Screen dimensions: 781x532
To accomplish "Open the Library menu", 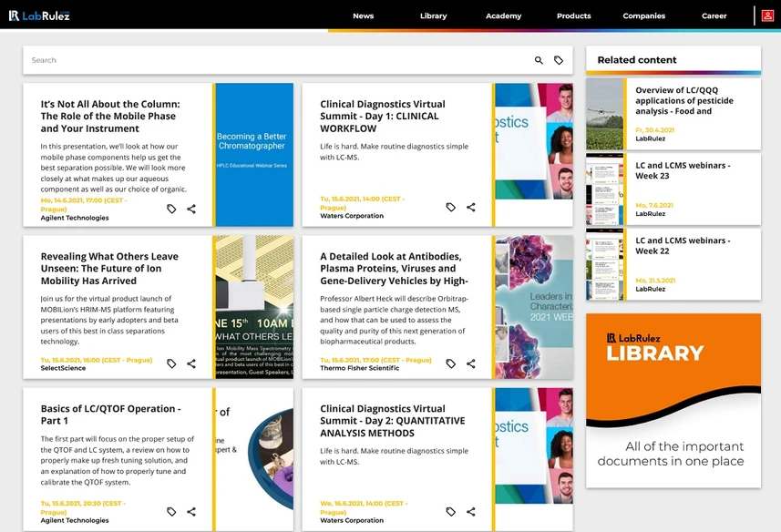I will pos(434,15).
